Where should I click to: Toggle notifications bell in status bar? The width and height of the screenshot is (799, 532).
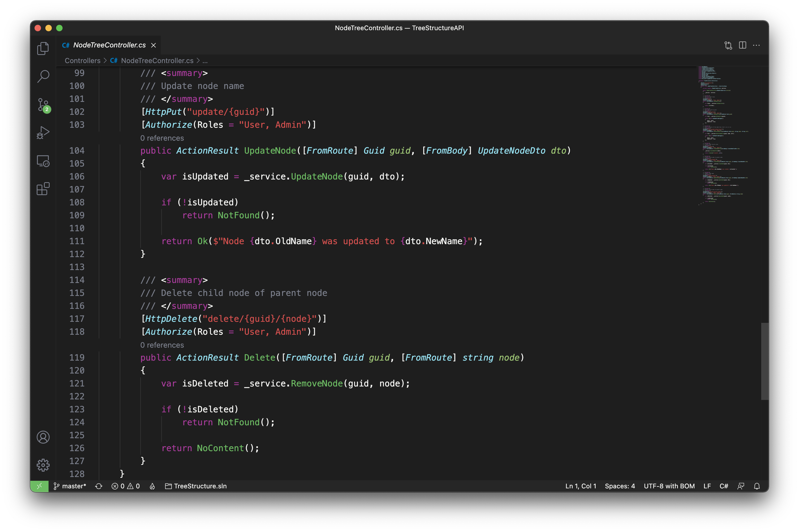click(x=757, y=486)
